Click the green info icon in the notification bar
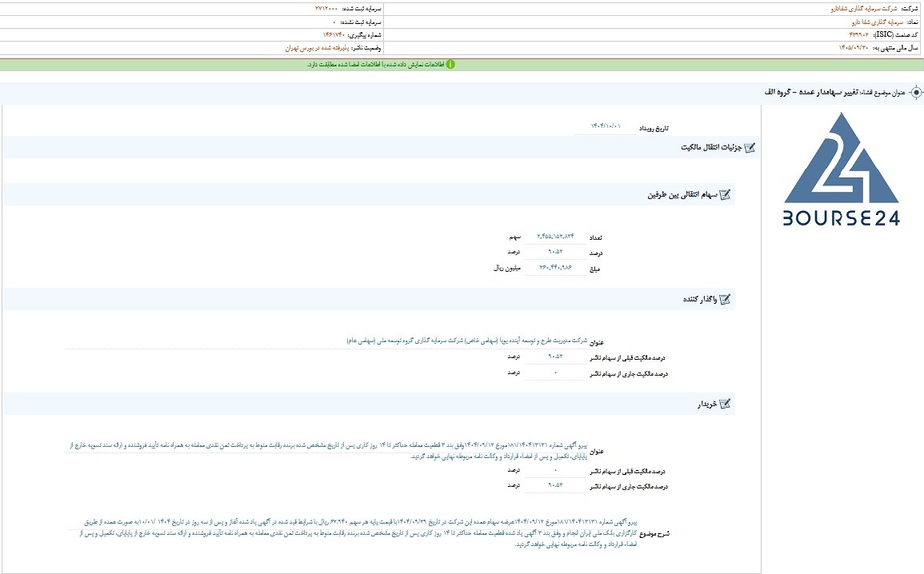 450,64
